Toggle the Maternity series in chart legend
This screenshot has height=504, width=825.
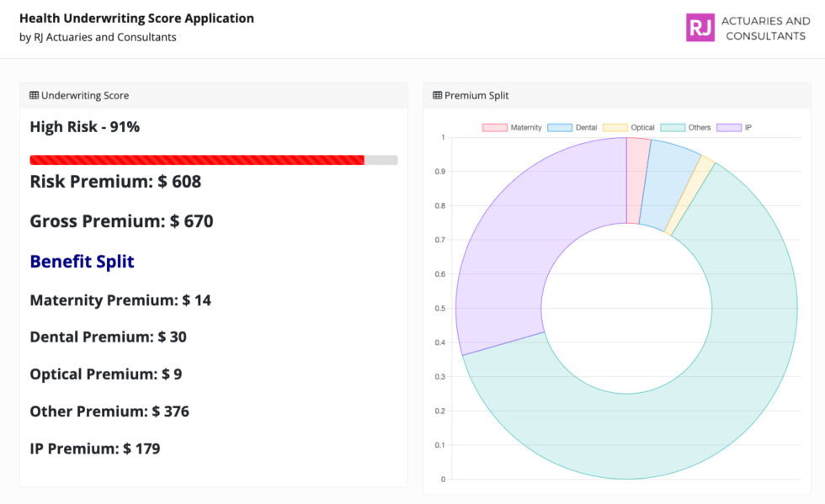tap(512, 128)
